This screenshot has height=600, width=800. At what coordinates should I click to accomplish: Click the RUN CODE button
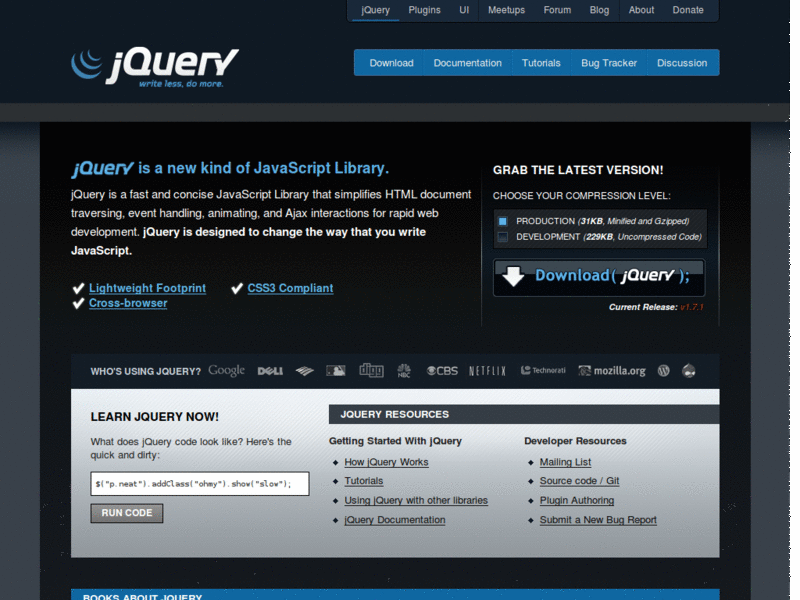(x=127, y=513)
